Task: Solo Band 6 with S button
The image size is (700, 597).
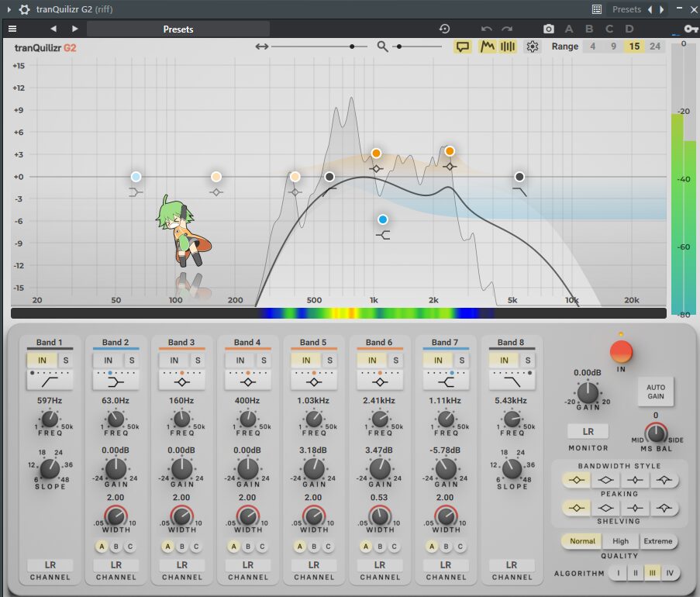Action: click(396, 361)
